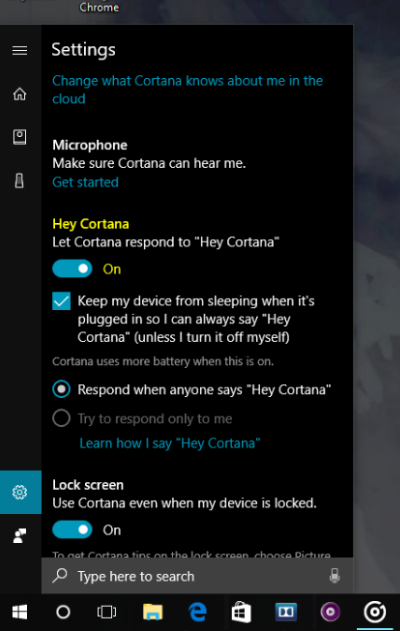
Task: Click the microphone icon in the search box
Action: [x=334, y=576]
